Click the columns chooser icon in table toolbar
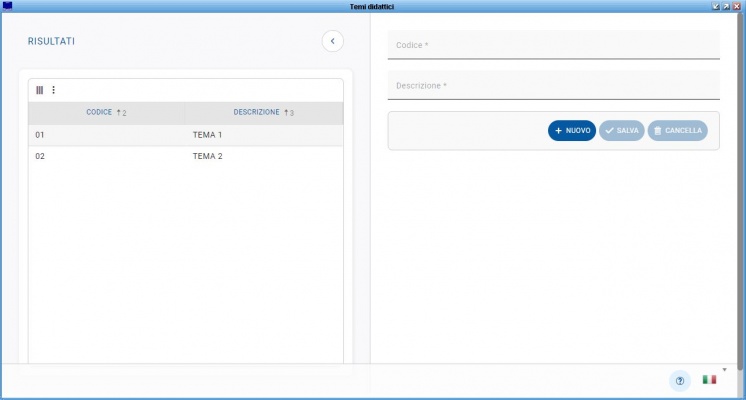Viewport: 746px width, 400px height. pos(39,90)
